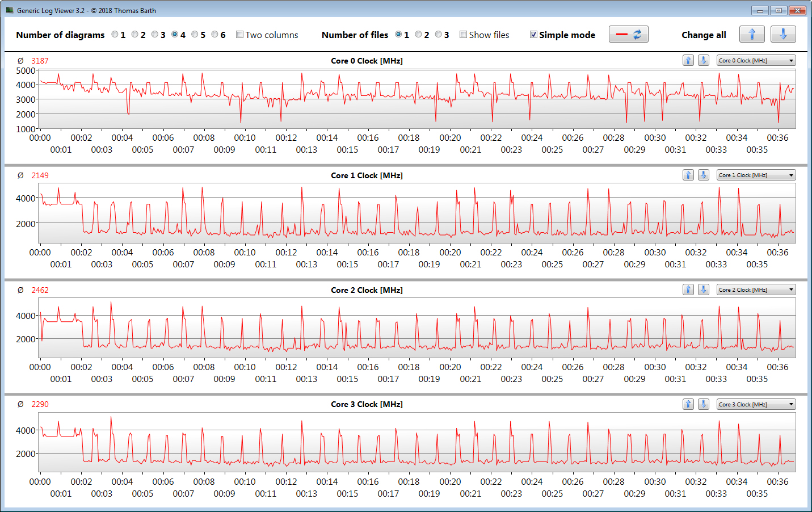Click up arrow for Core 3 Clock diagram
This screenshot has width=812, height=512.
(688, 404)
